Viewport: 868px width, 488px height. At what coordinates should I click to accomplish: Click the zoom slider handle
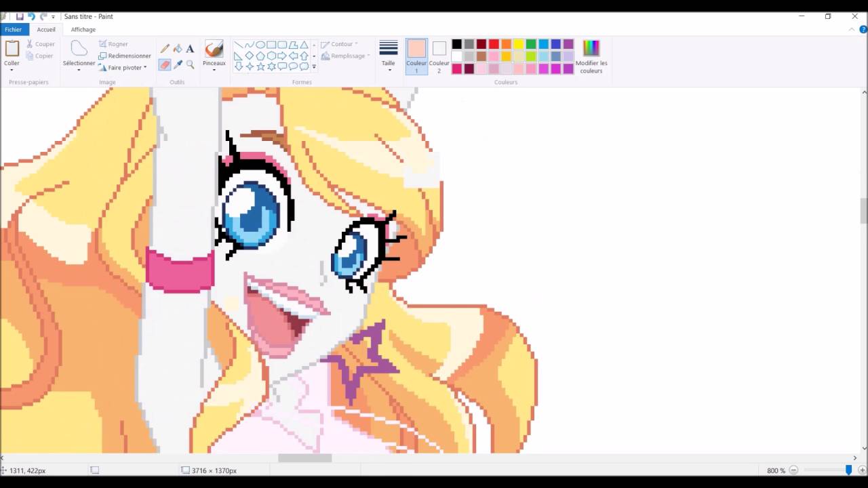tap(848, 470)
